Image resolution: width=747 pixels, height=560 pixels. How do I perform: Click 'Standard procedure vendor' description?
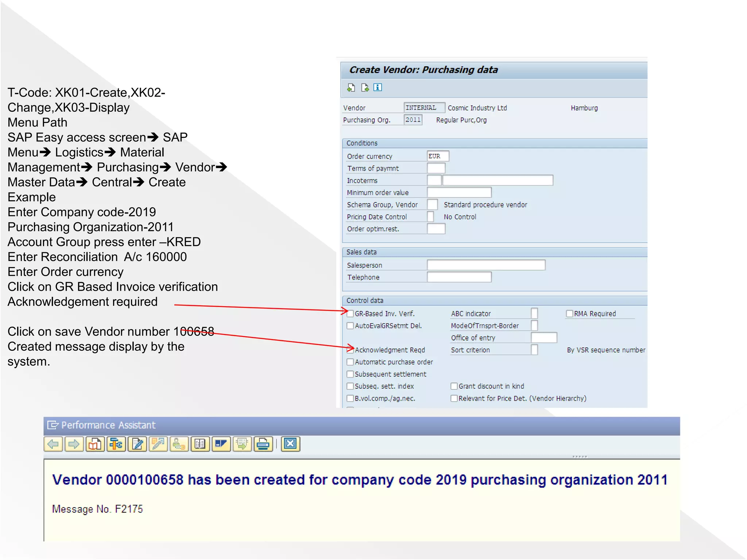coord(485,205)
